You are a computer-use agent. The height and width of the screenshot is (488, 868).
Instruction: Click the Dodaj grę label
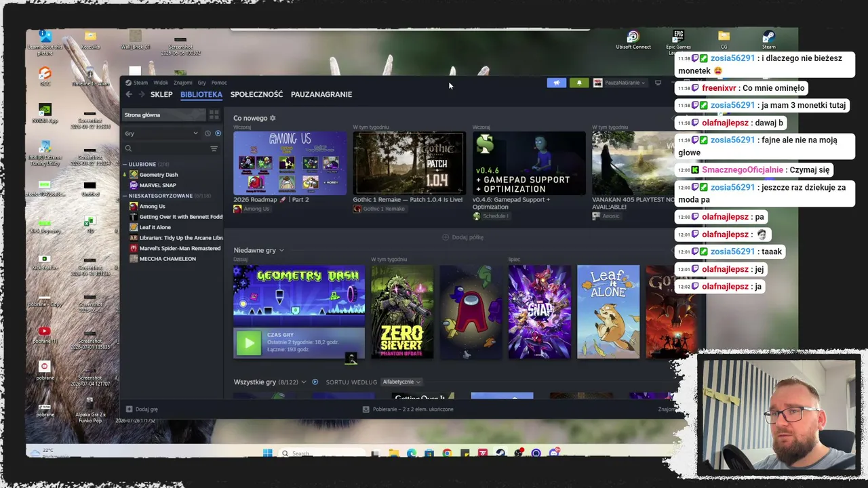click(146, 409)
